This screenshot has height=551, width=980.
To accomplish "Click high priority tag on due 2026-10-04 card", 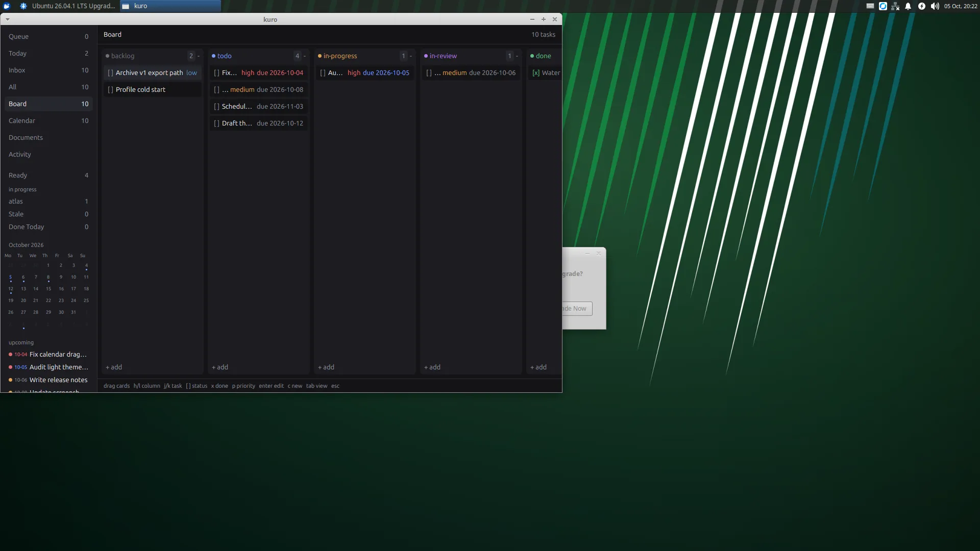I will coord(248,73).
